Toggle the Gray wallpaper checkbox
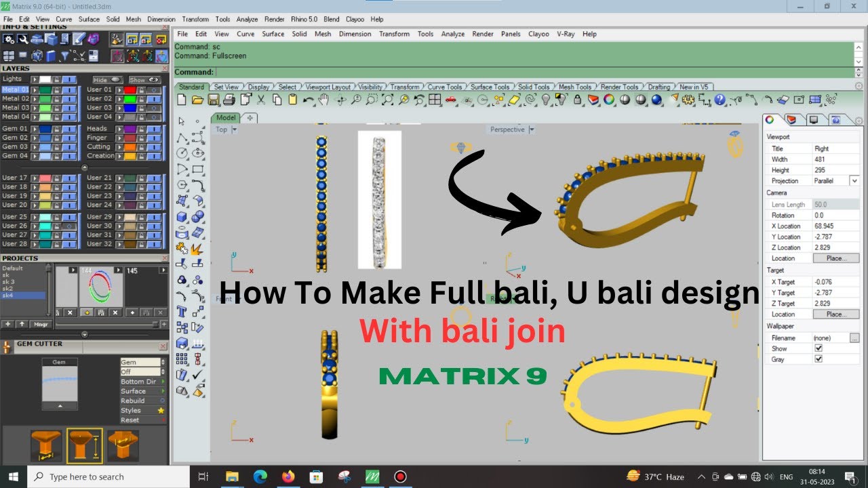The height and width of the screenshot is (488, 868). click(x=818, y=359)
